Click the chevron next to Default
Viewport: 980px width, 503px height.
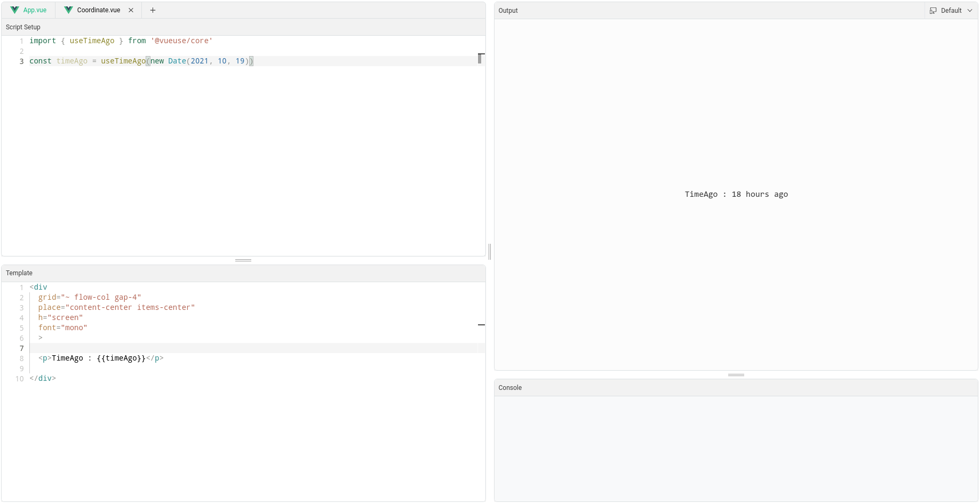tap(970, 10)
